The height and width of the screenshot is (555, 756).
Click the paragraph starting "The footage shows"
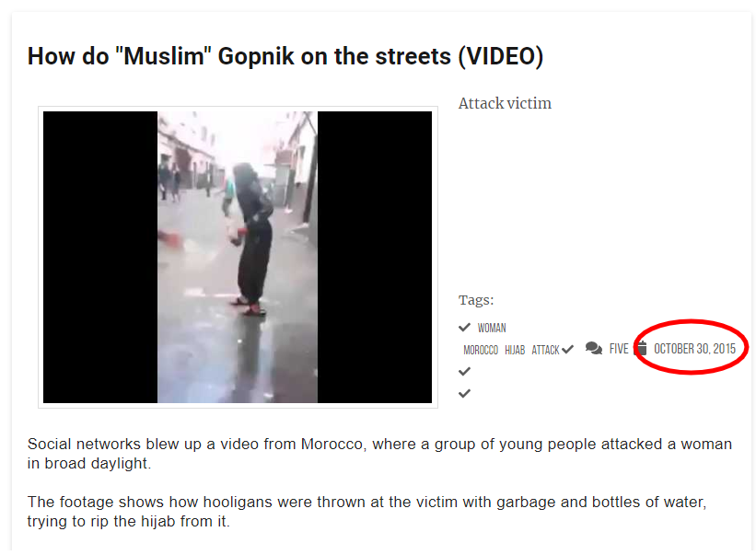[366, 511]
